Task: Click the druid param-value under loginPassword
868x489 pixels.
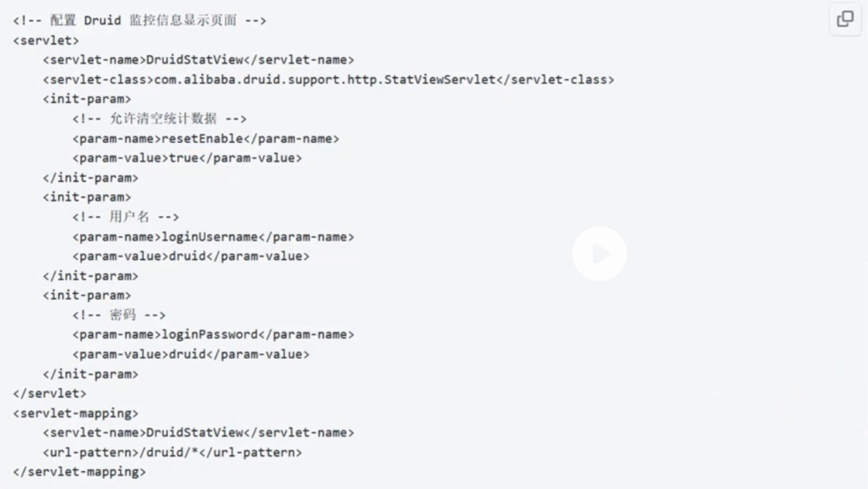Action: click(191, 354)
